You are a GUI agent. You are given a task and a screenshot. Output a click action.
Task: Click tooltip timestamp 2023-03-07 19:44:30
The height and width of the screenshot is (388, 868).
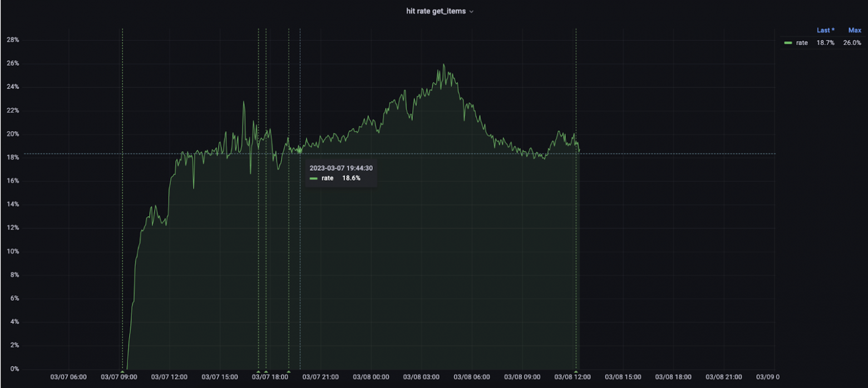coord(341,168)
